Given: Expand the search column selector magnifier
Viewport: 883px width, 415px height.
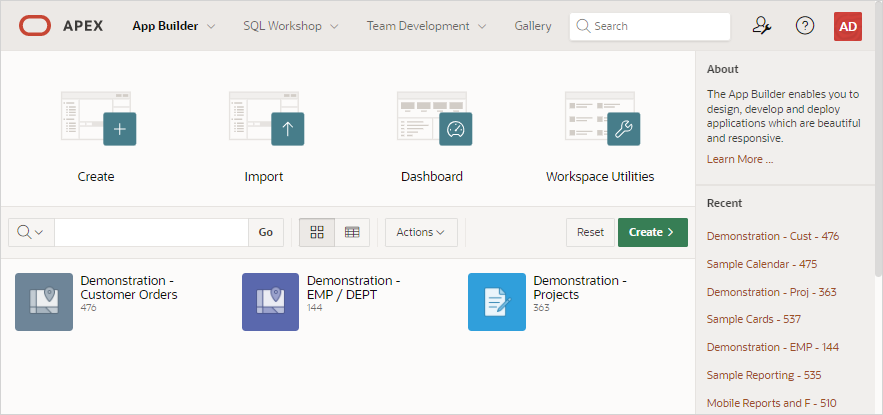Looking at the screenshot, I should click(x=30, y=232).
